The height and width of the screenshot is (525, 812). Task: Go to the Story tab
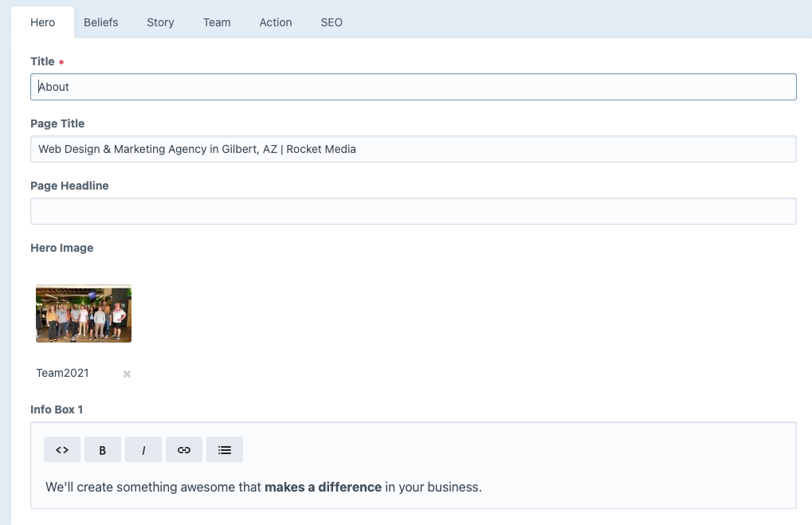pyautogui.click(x=160, y=22)
